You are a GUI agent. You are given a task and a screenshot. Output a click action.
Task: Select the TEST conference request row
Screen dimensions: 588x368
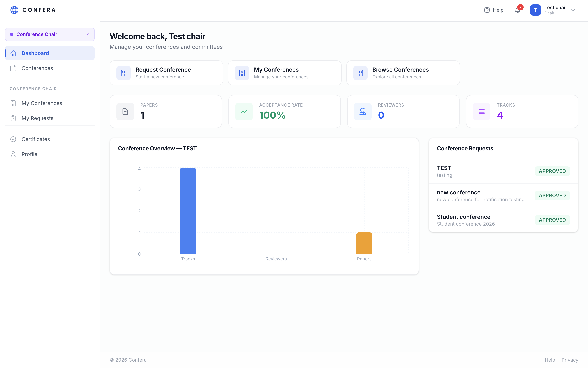coord(503,171)
